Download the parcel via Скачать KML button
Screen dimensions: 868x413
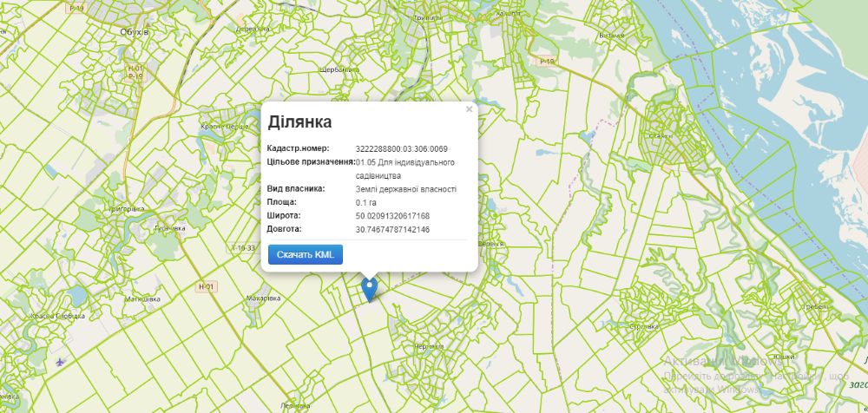306,255
